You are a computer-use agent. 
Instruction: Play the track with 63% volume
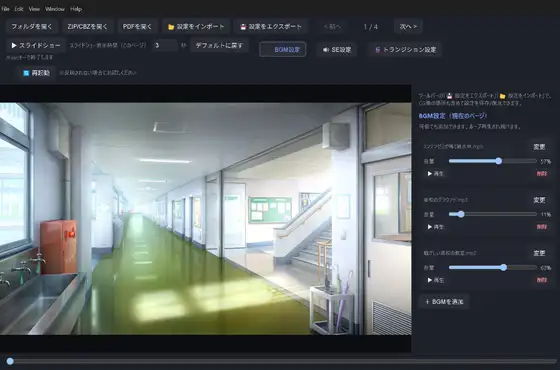coord(435,280)
